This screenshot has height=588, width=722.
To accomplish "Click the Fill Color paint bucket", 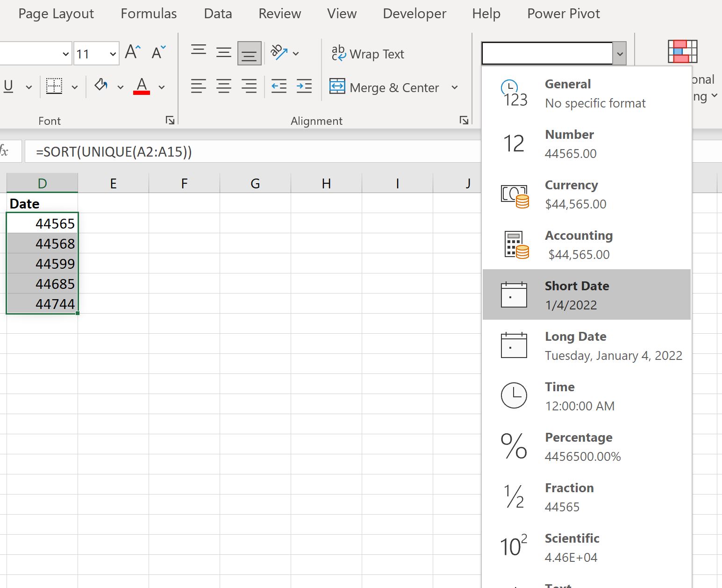I will (101, 86).
